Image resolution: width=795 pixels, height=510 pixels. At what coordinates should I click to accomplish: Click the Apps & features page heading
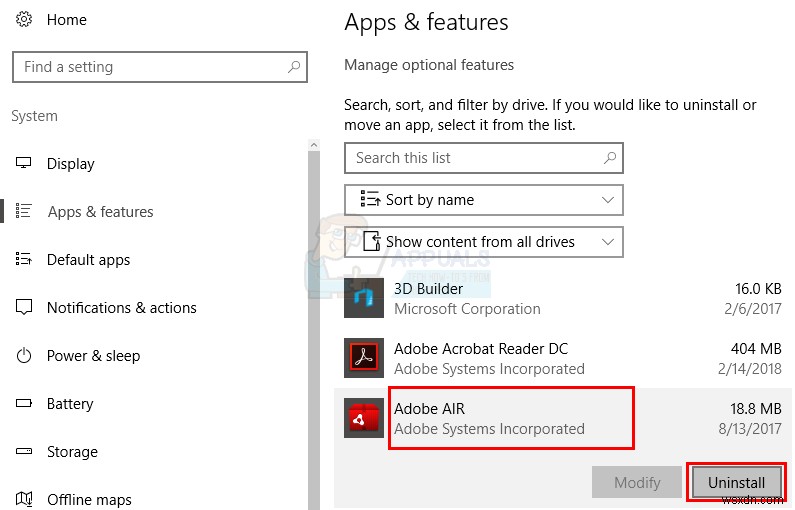tap(426, 23)
